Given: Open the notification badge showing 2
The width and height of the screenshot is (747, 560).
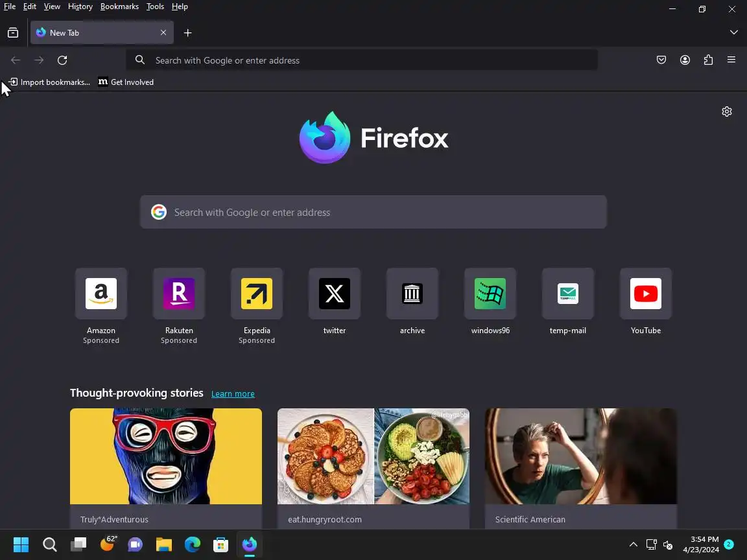Looking at the screenshot, I should coord(728,544).
